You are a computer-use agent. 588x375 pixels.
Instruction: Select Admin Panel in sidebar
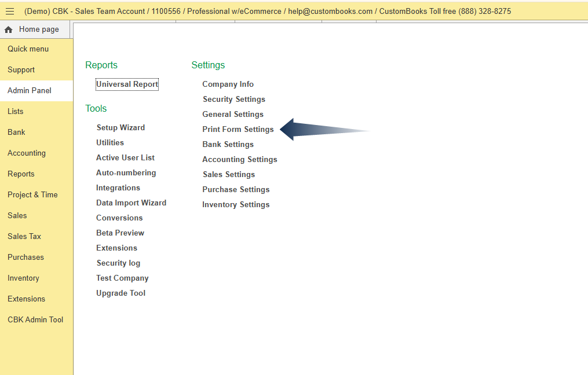30,91
